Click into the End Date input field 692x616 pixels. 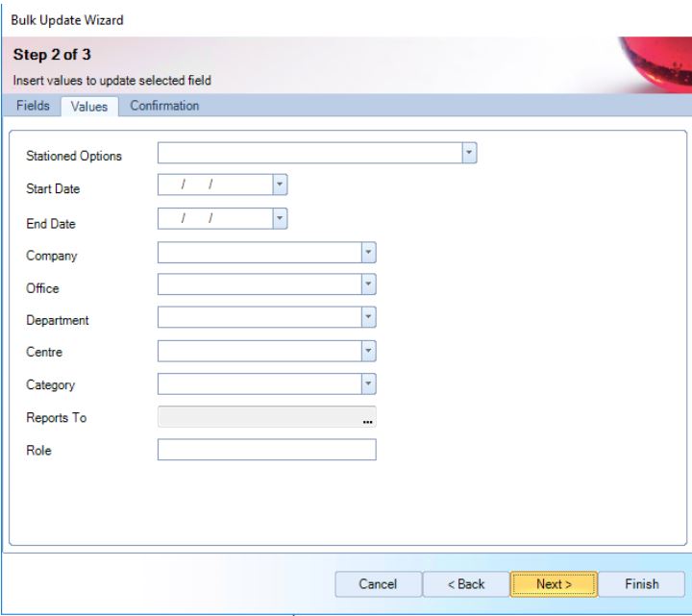[x=215, y=218]
